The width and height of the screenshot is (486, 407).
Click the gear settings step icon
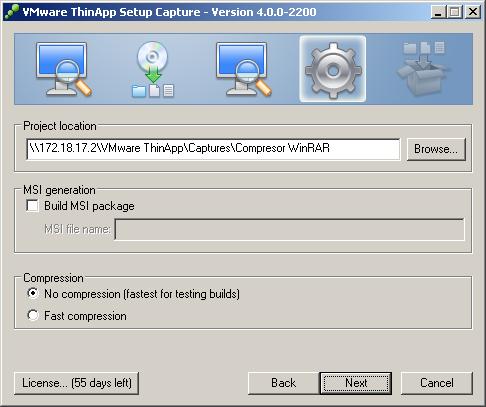333,69
